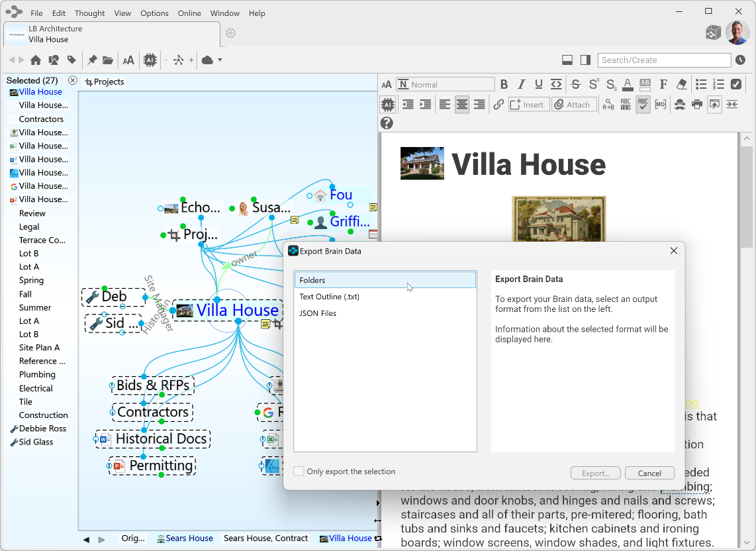Screen dimensions: 756x551
Task: Click the tags icon in main toolbar
Action: point(71,60)
